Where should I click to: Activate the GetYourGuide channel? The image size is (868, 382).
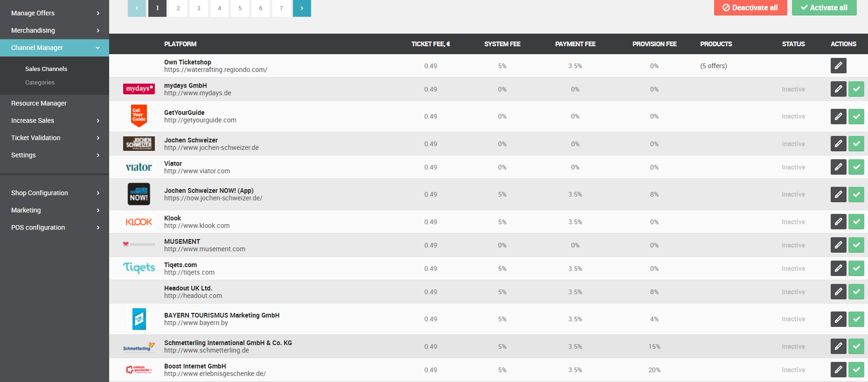coord(856,116)
